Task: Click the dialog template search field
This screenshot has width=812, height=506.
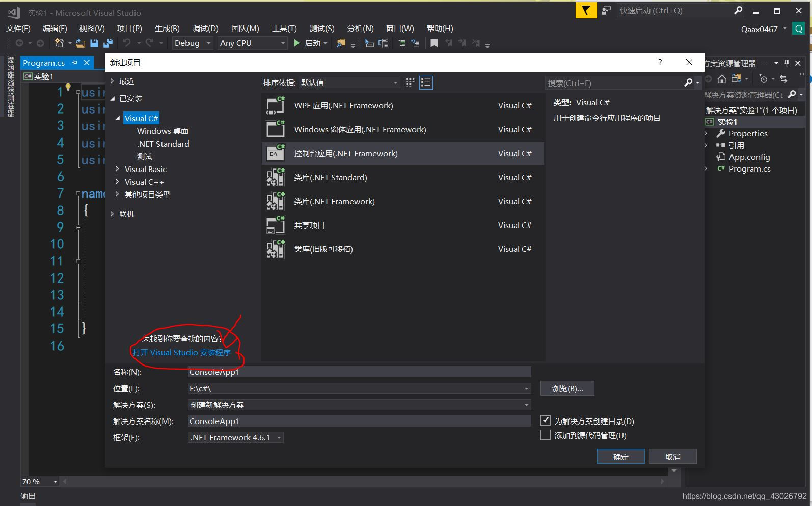Action: (x=614, y=82)
